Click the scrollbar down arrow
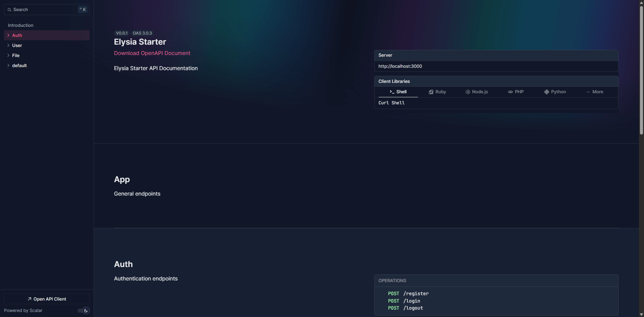The width and height of the screenshot is (644, 317). [x=641, y=314]
